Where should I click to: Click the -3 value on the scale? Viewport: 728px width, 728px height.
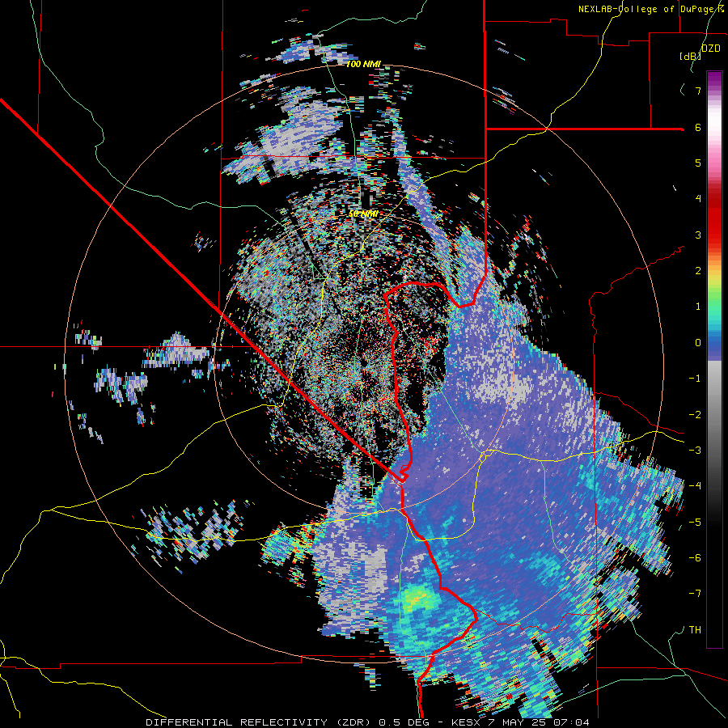pos(695,451)
